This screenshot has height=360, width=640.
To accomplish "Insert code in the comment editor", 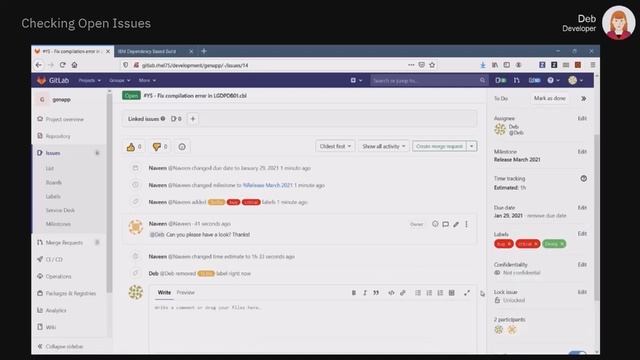I will tap(391, 293).
